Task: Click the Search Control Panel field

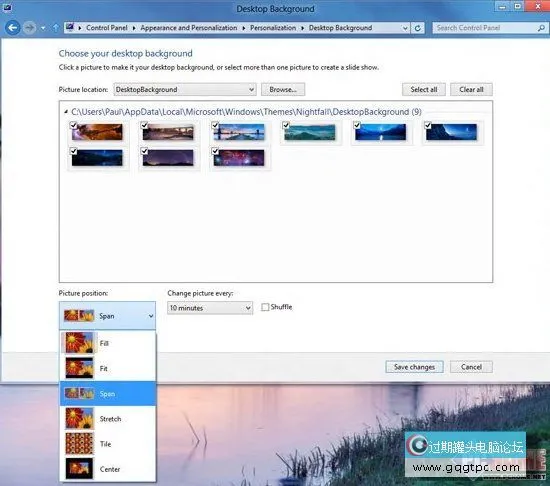Action: (490, 28)
